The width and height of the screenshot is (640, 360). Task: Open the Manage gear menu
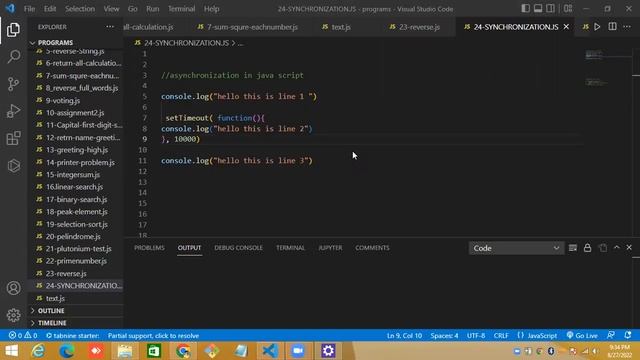tap(13, 315)
